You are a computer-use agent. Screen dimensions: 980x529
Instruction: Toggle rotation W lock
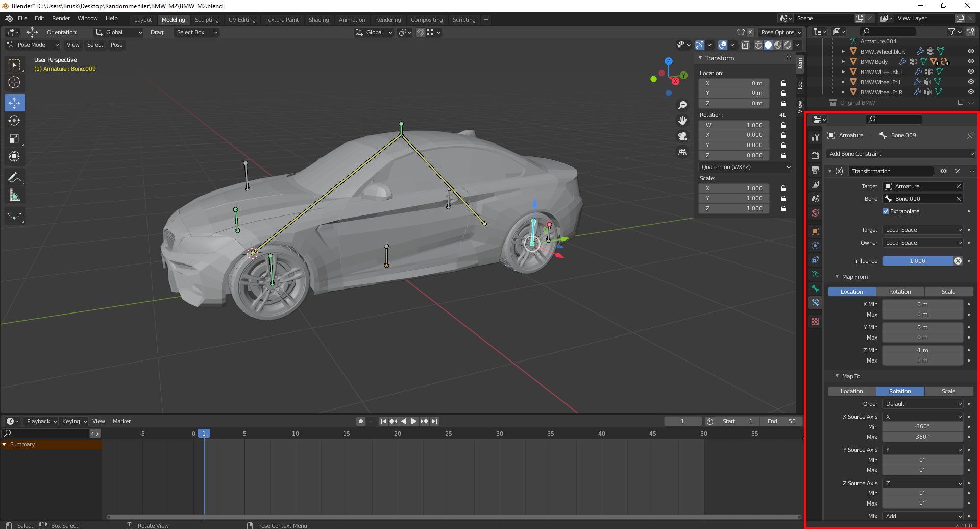[783, 125]
